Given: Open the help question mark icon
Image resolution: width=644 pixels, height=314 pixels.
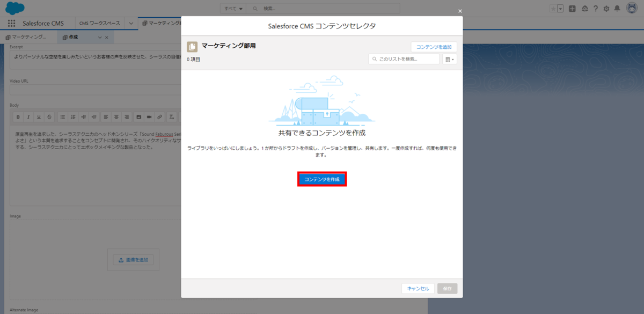Looking at the screenshot, I should [596, 9].
